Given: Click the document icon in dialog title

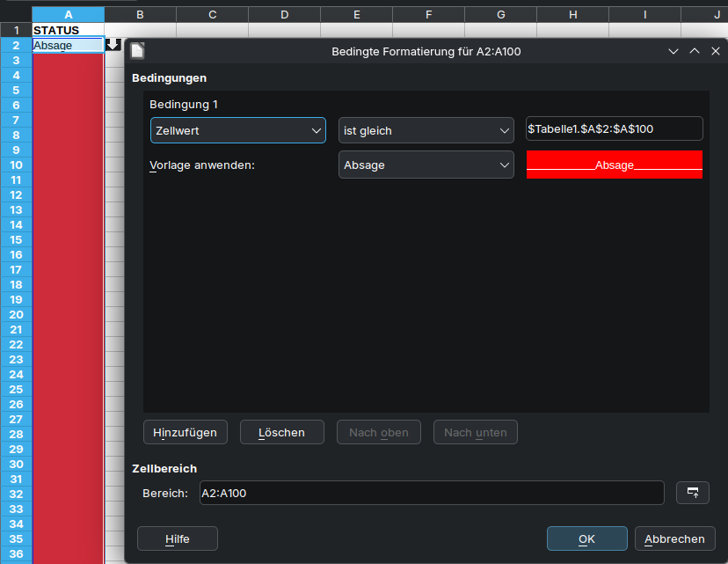Looking at the screenshot, I should pos(137,51).
